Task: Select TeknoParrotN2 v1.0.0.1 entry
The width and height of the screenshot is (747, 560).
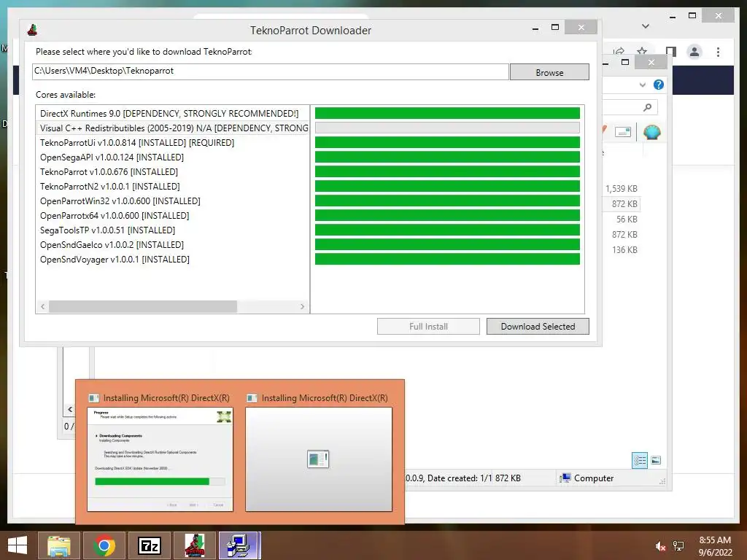Action: pos(172,186)
